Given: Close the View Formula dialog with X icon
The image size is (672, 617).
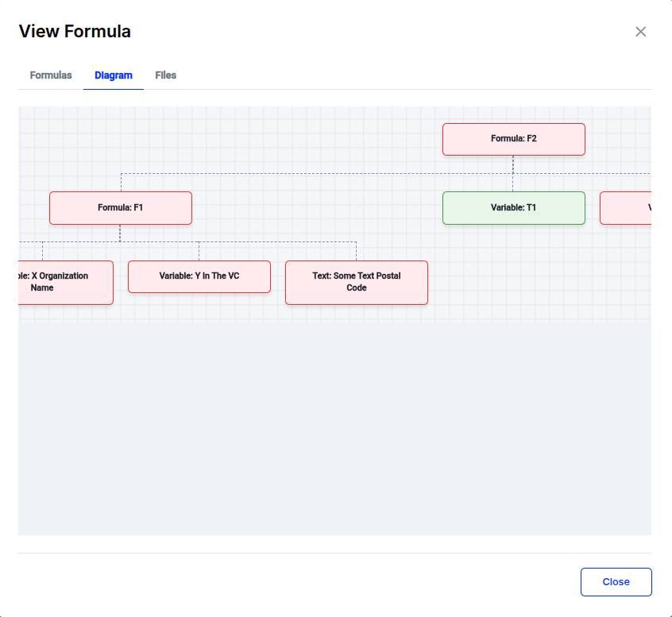Looking at the screenshot, I should [640, 32].
